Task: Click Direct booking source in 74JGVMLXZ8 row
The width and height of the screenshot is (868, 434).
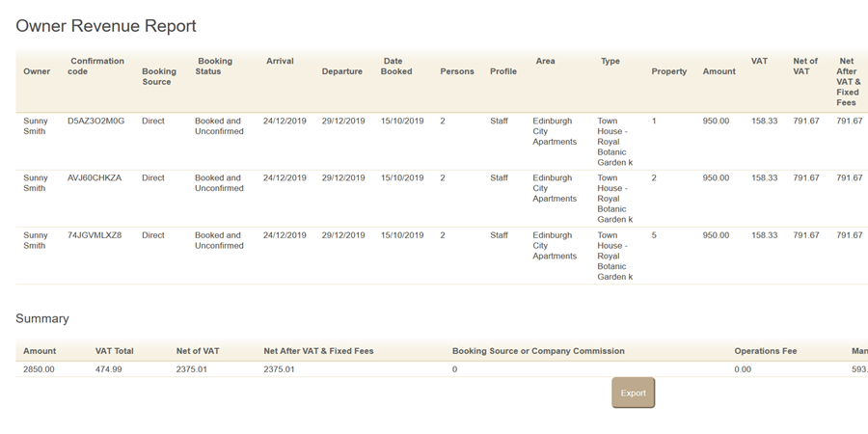Action: click(x=152, y=235)
